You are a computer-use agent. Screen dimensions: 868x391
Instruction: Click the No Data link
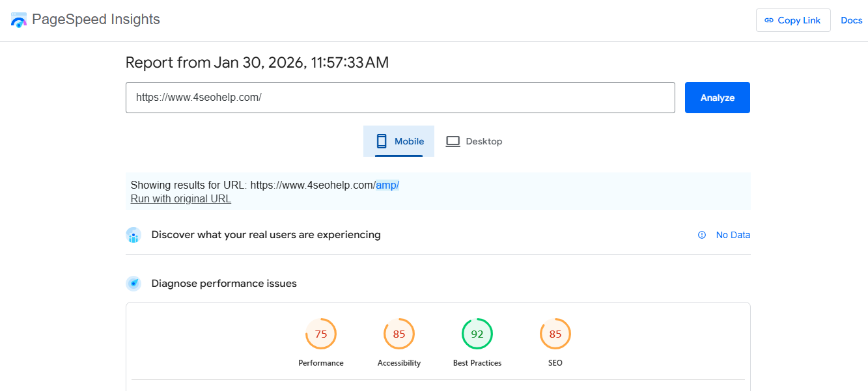pyautogui.click(x=733, y=235)
